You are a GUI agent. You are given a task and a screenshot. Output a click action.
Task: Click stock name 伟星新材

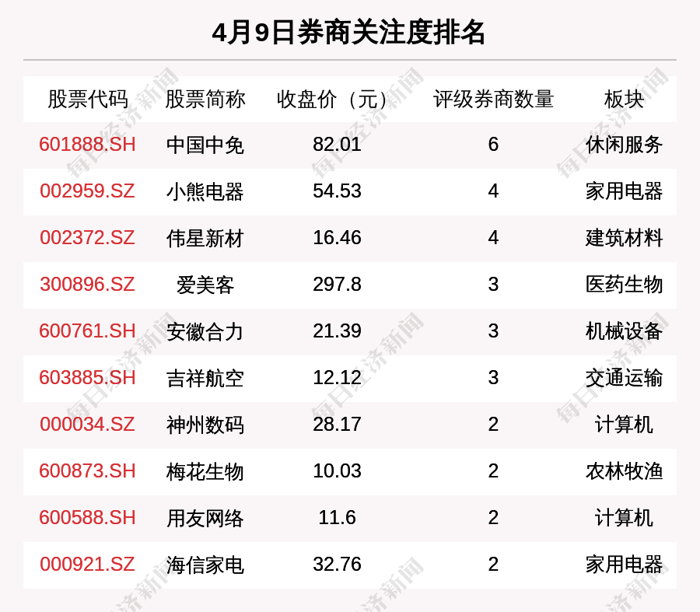(x=205, y=238)
